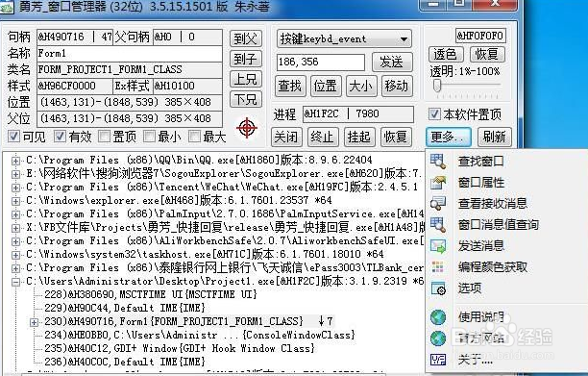Viewport: 588px width, 376px height.
Task: Expand the 勇芳_快捷回复.exe tree node
Action: pyautogui.click(x=15, y=228)
